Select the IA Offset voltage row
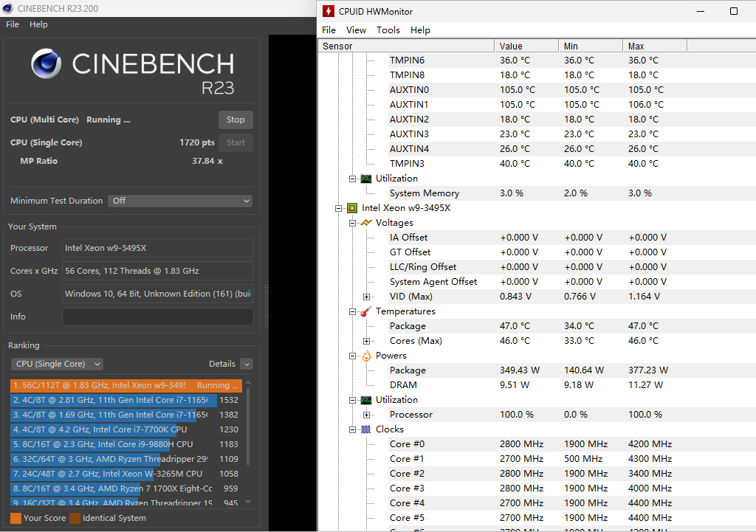 click(537, 238)
